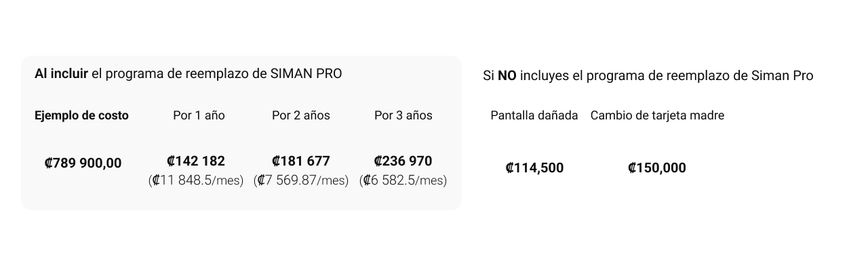Select the ₡7 569.87/mes monthly amount
The width and height of the screenshot is (868, 266).
click(x=301, y=180)
